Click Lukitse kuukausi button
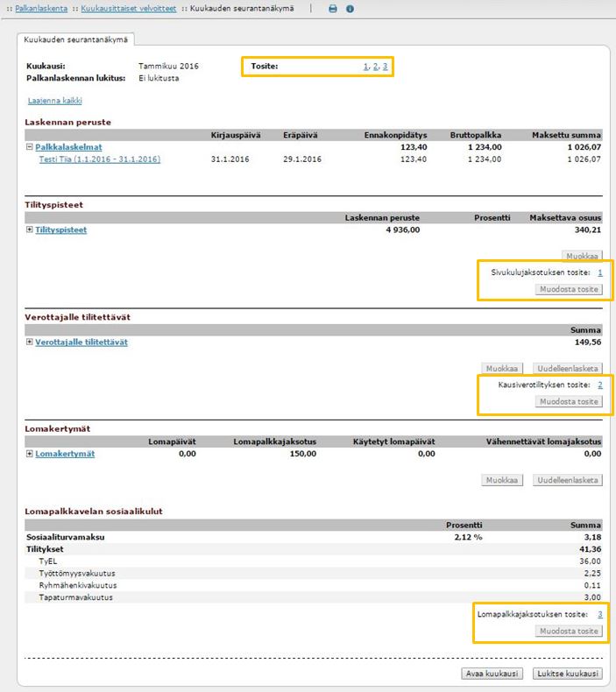Viewport: 616px width, 692px height. [x=568, y=674]
